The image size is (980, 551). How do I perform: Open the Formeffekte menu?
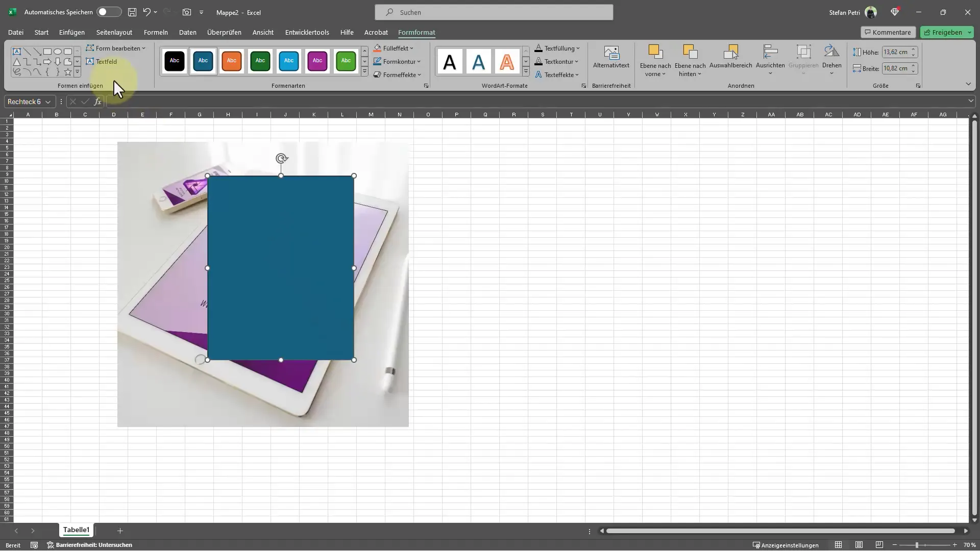tap(398, 74)
